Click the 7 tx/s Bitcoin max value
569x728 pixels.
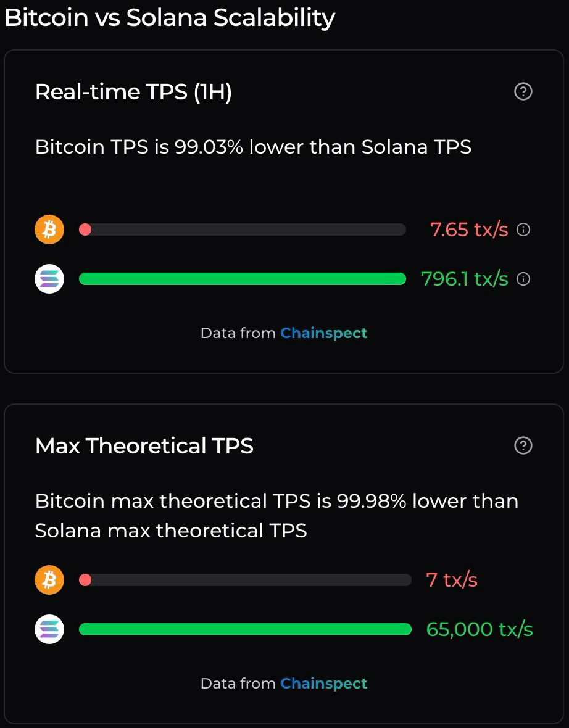click(x=452, y=580)
